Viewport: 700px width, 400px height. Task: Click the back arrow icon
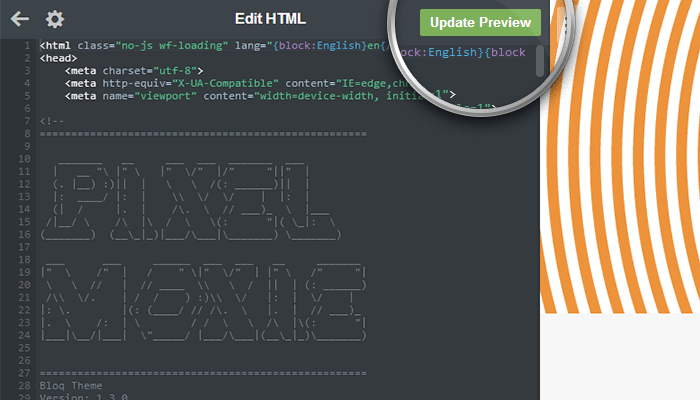(x=20, y=19)
